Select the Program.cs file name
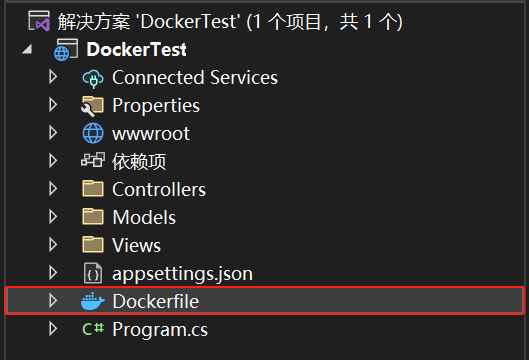The width and height of the screenshot is (529, 360). click(160, 329)
